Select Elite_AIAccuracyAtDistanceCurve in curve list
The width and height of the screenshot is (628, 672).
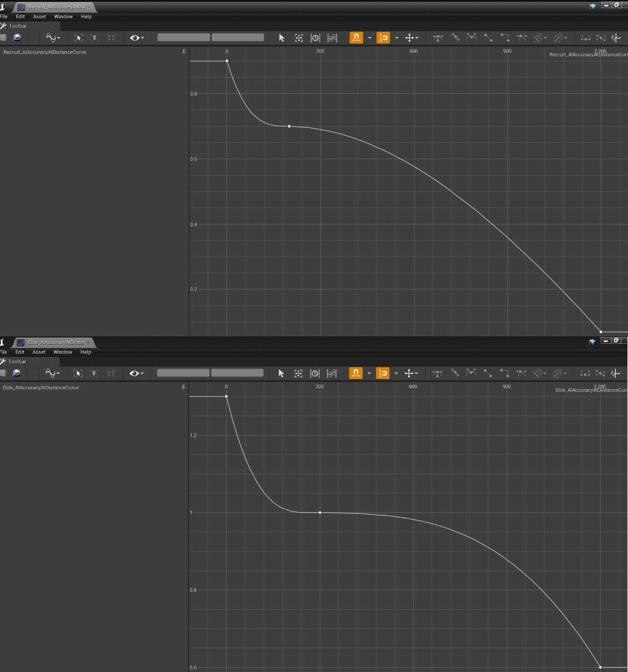tap(41, 388)
